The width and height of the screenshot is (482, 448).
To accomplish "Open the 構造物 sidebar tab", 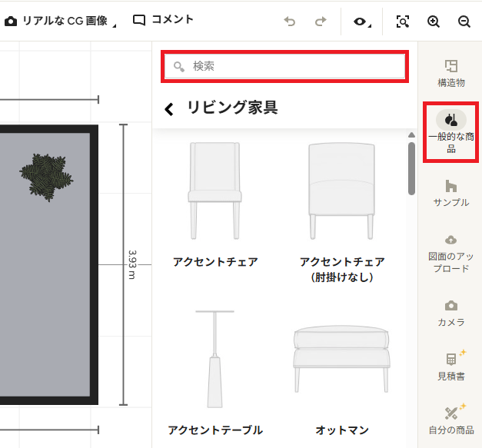I will tap(451, 74).
